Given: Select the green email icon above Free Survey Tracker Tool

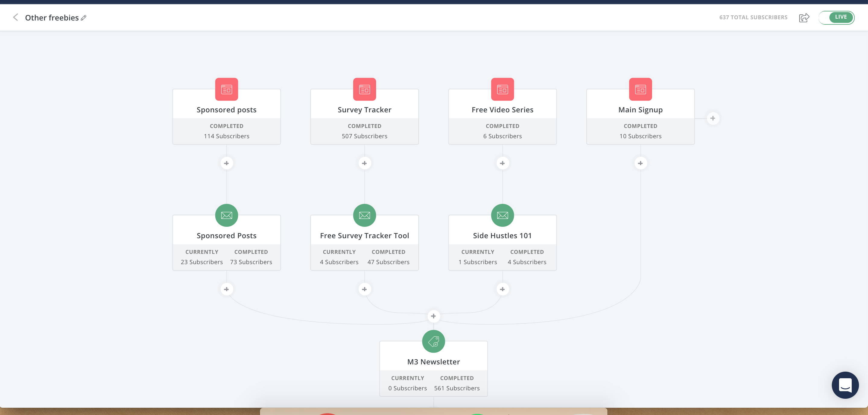Looking at the screenshot, I should point(364,215).
